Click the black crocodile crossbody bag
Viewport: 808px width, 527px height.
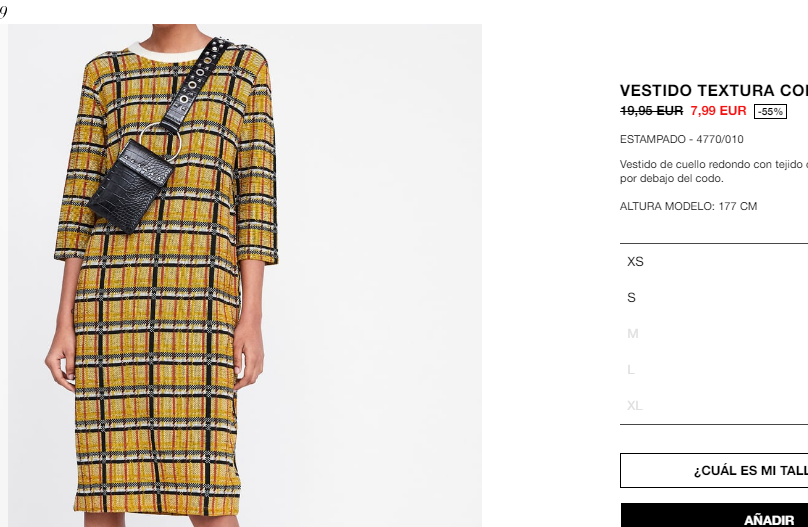click(129, 185)
